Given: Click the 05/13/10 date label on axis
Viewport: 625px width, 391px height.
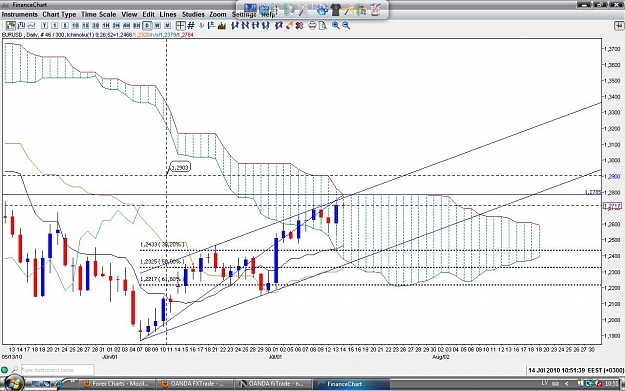Looking at the screenshot, I should point(11,357).
